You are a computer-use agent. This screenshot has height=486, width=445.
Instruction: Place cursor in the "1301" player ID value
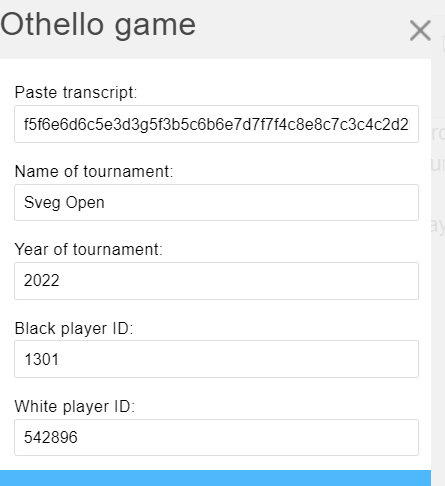coord(42,359)
